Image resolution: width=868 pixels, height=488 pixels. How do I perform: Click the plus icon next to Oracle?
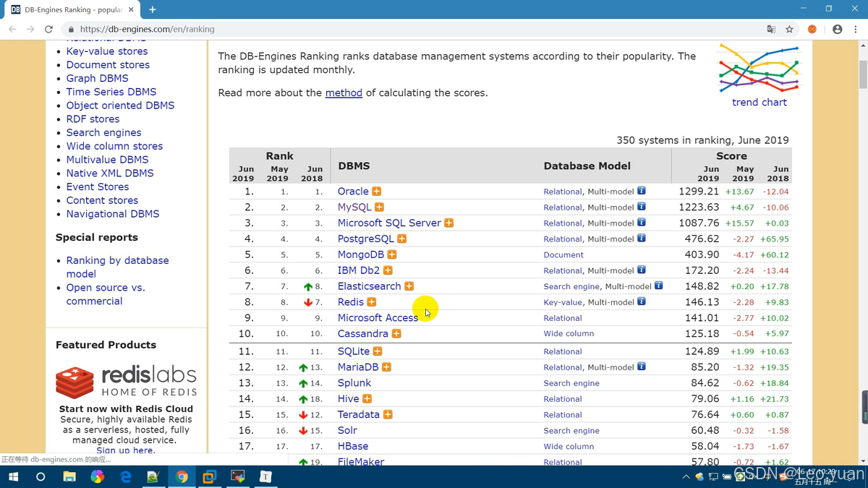coord(376,192)
